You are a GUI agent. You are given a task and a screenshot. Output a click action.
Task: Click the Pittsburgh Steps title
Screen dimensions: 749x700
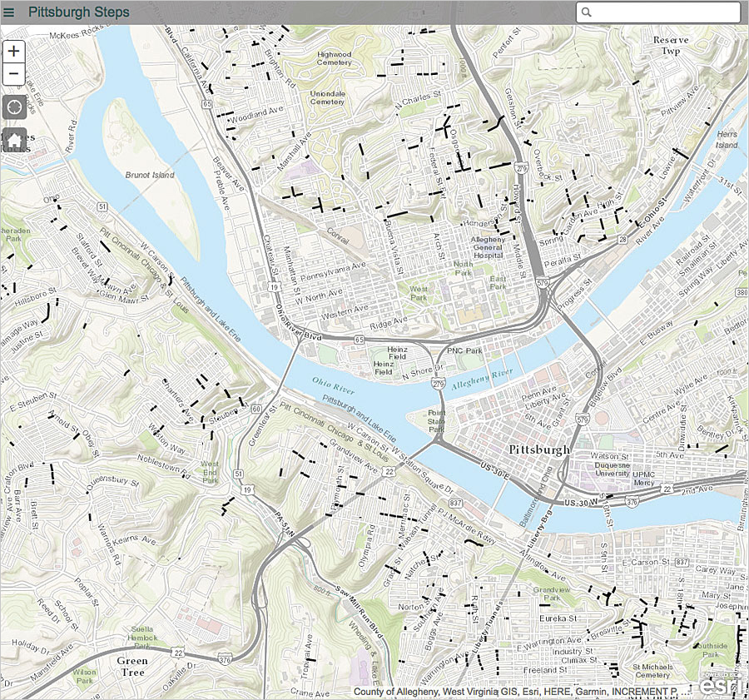79,12
